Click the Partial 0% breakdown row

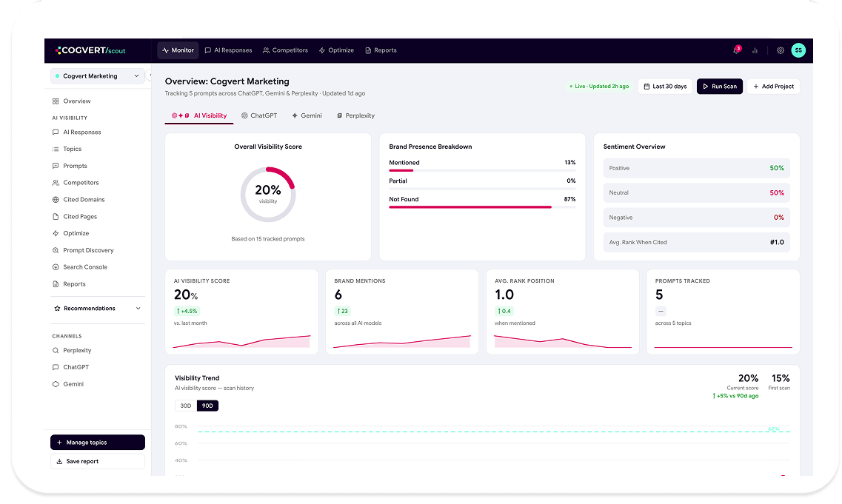click(x=482, y=184)
